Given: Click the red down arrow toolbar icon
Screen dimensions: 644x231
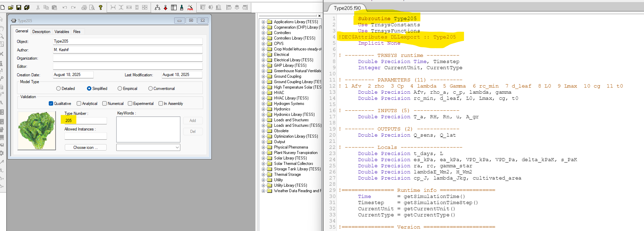Looking at the screenshot, I should point(166,7).
